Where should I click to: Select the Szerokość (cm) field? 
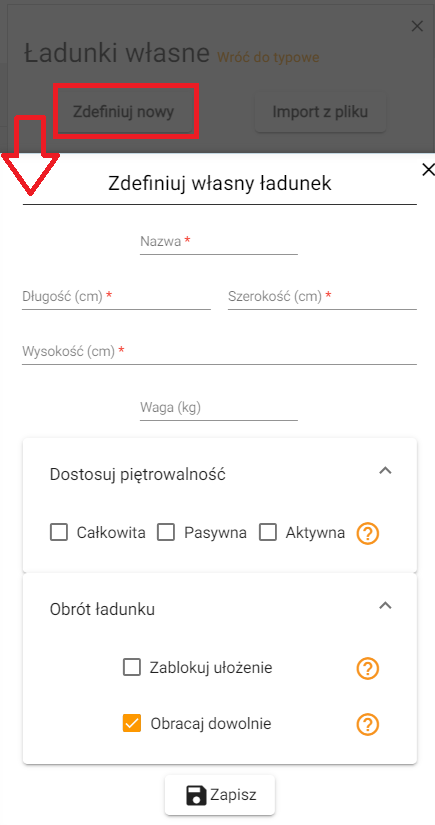(x=322, y=297)
